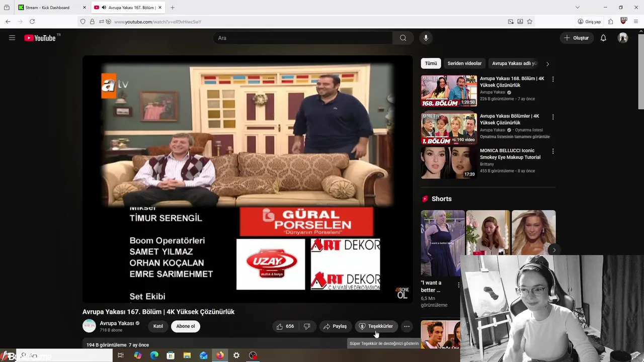Viewport: 644px width, 362px height.
Task: Mute audio on the Avrupa Yakası tab
Action: (104, 8)
